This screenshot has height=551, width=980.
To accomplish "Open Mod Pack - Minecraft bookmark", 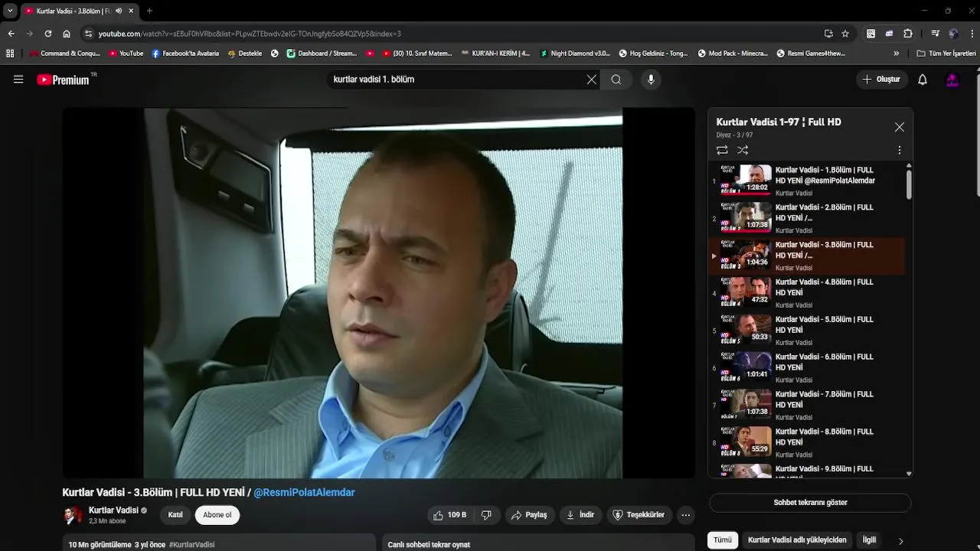I will click(733, 54).
